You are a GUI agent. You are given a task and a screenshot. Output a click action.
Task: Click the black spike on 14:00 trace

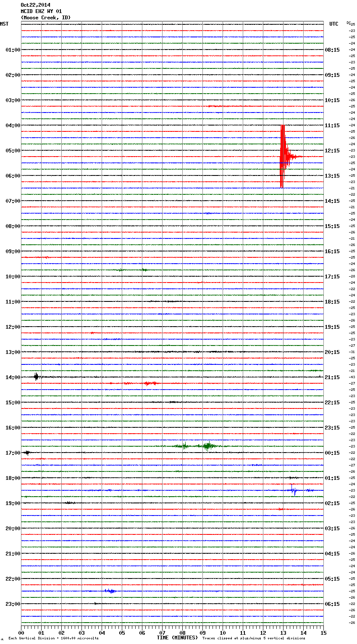pyautogui.click(x=36, y=377)
